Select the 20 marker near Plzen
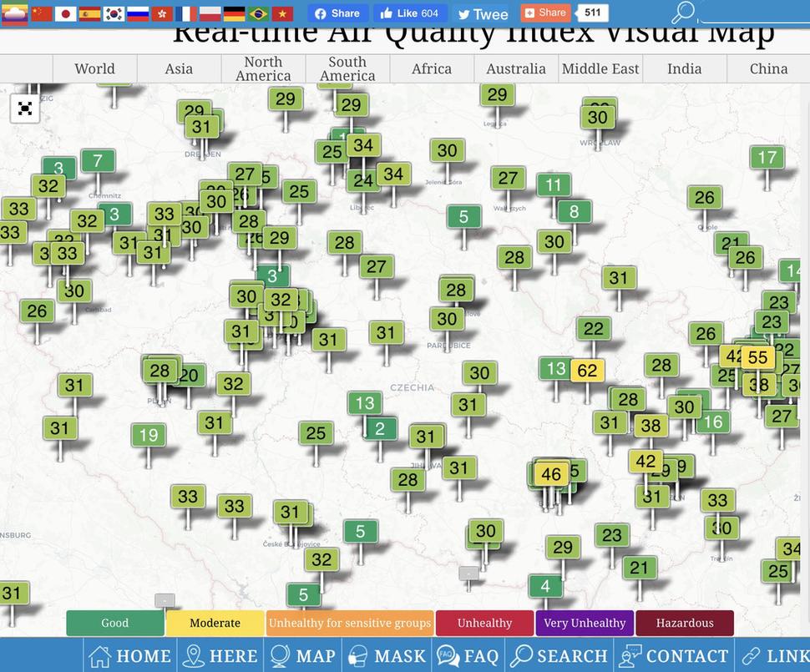810x672 pixels. coord(190,376)
